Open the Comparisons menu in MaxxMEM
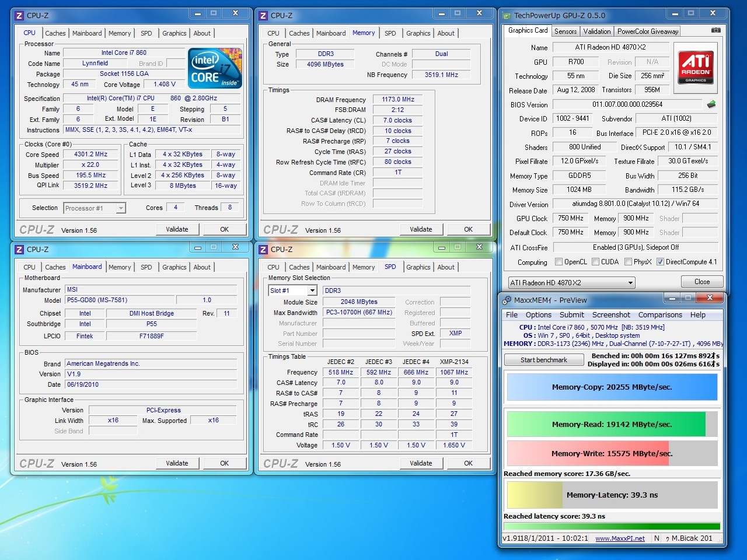Viewport: 747px width, 560px height. click(x=660, y=314)
